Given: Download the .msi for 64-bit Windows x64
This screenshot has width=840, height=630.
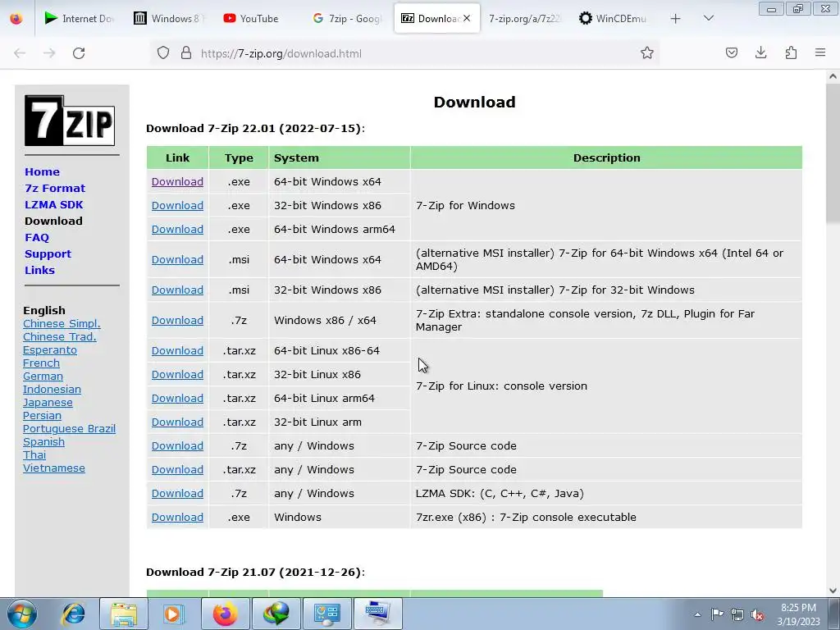Looking at the screenshot, I should point(177,259).
